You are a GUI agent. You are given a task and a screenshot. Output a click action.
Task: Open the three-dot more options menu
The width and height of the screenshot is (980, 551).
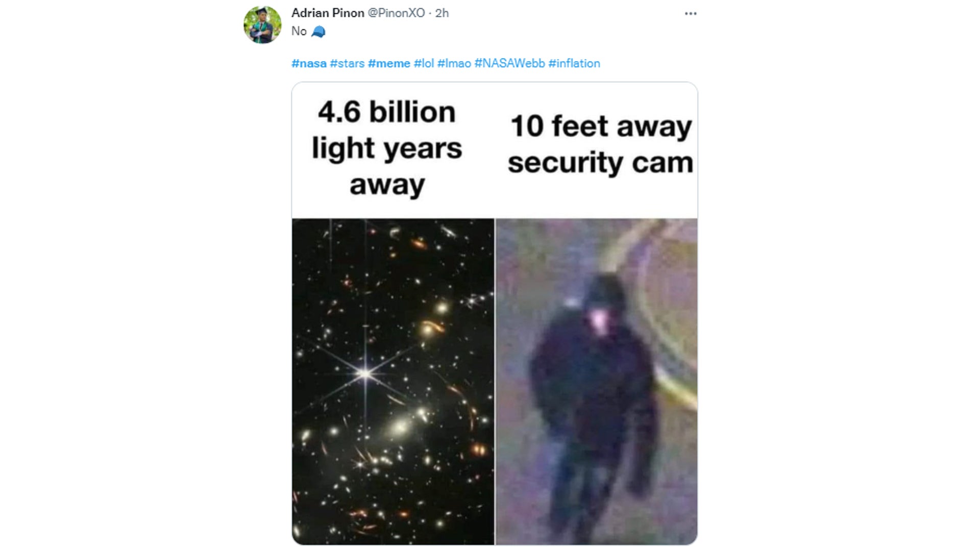pyautogui.click(x=691, y=14)
